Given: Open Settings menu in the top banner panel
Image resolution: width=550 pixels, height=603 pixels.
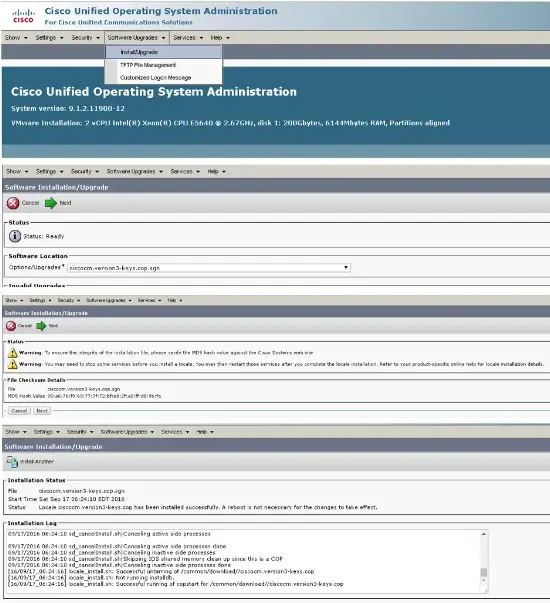Looking at the screenshot, I should tap(49, 38).
